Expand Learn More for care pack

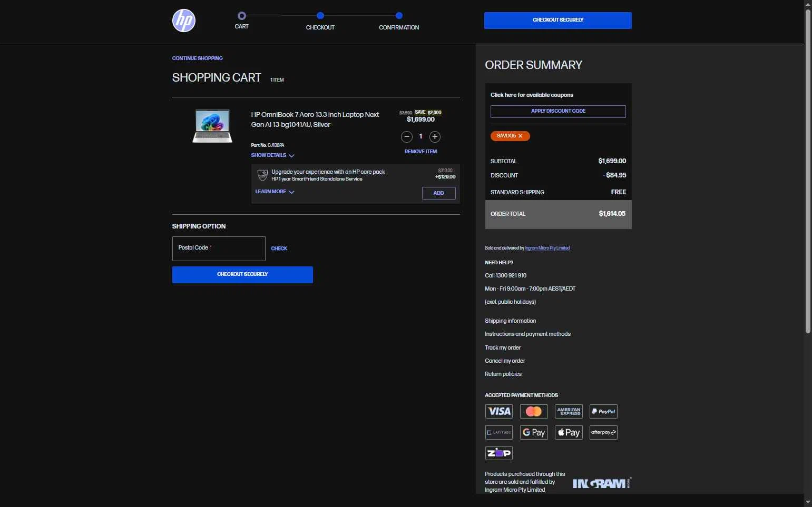coord(275,192)
